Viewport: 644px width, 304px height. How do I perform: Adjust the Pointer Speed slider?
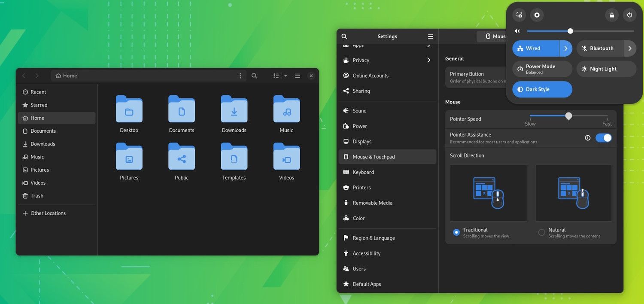click(569, 116)
